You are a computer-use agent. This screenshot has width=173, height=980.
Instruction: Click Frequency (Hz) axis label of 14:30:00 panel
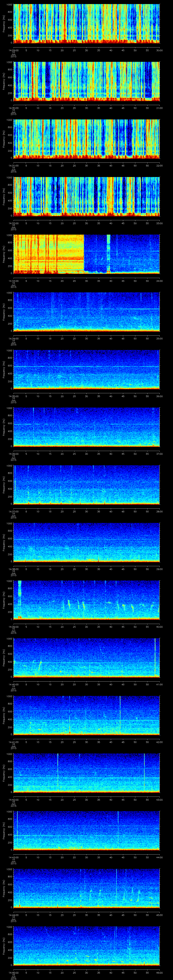(x=4, y=81)
